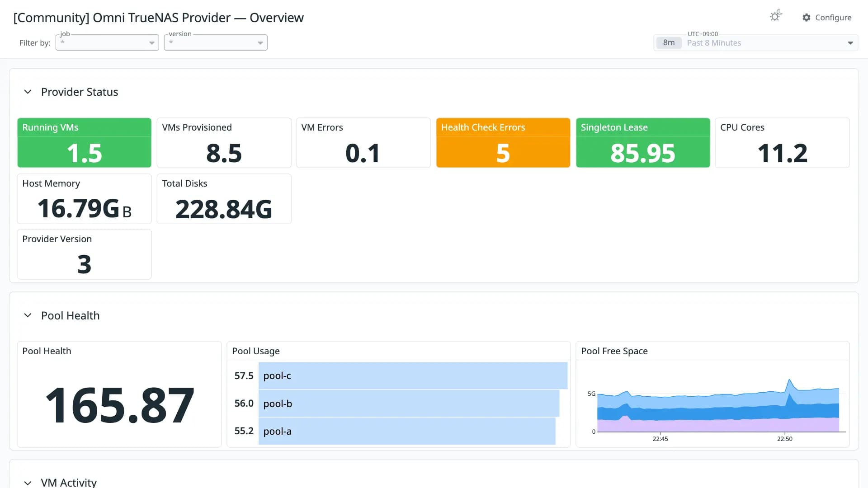Click the Singleton Lease value 85.95
This screenshot has height=488, width=868.
tap(643, 153)
